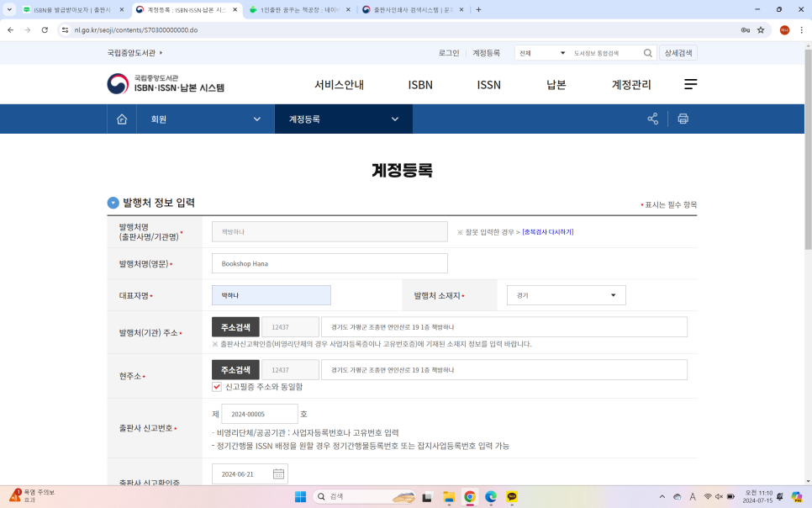This screenshot has height=508, width=812.
Task: Click the 계정등록 link in top header
Action: click(486, 53)
